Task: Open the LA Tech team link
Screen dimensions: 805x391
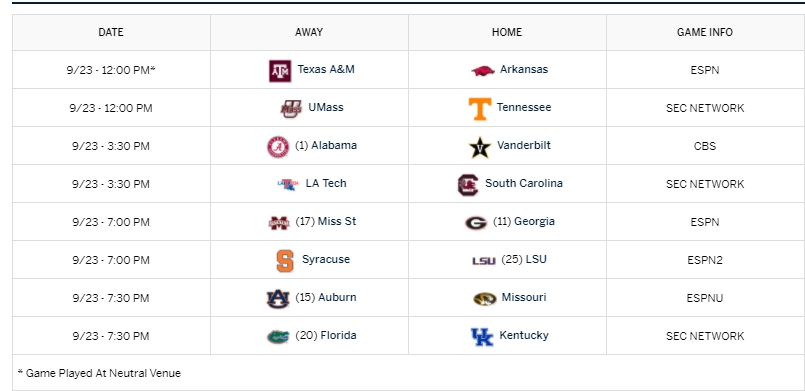Action: (x=326, y=183)
